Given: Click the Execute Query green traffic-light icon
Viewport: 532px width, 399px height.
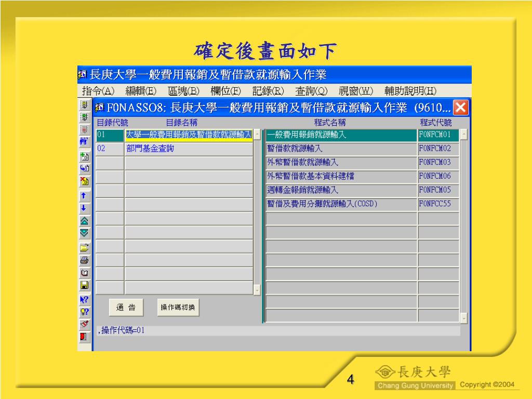Looking at the screenshot, I should (84, 117).
